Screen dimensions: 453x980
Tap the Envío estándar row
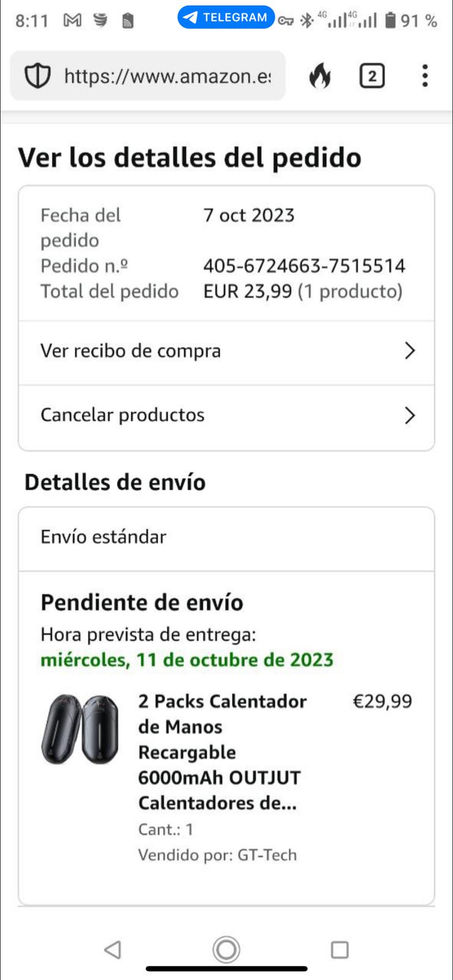coord(103,537)
